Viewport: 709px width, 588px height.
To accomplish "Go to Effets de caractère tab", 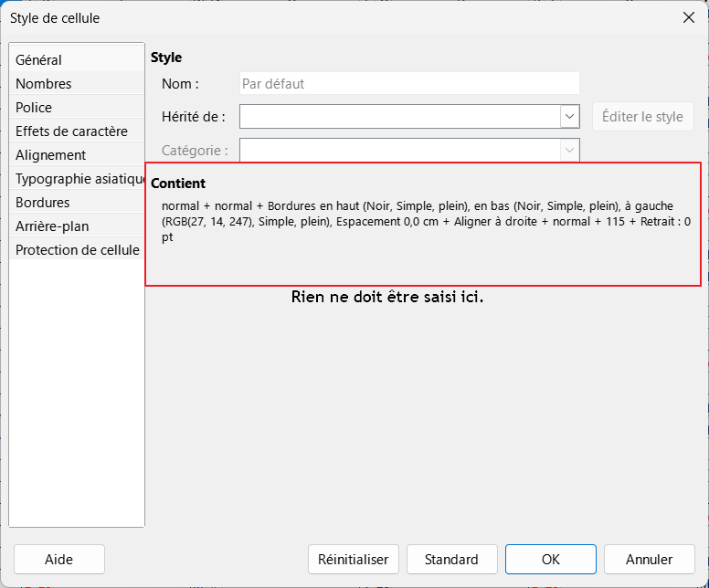I will [x=72, y=131].
